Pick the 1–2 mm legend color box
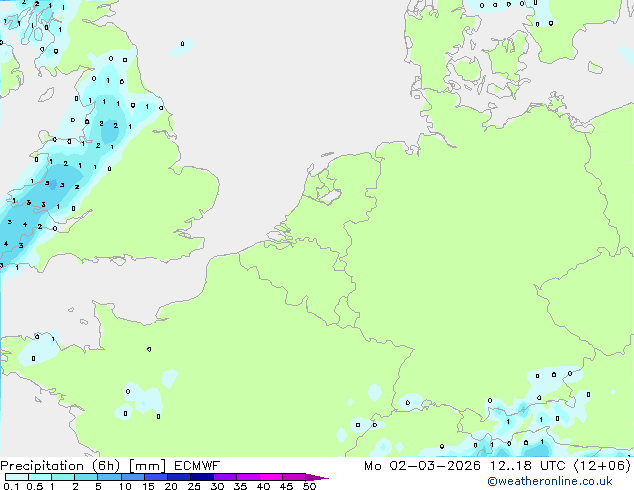 [x=63, y=477]
